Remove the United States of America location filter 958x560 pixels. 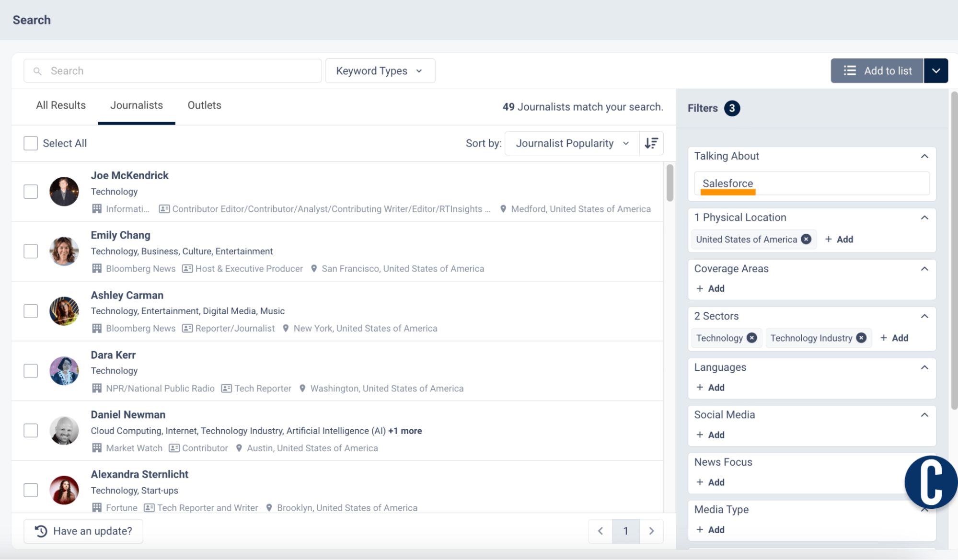806,239
